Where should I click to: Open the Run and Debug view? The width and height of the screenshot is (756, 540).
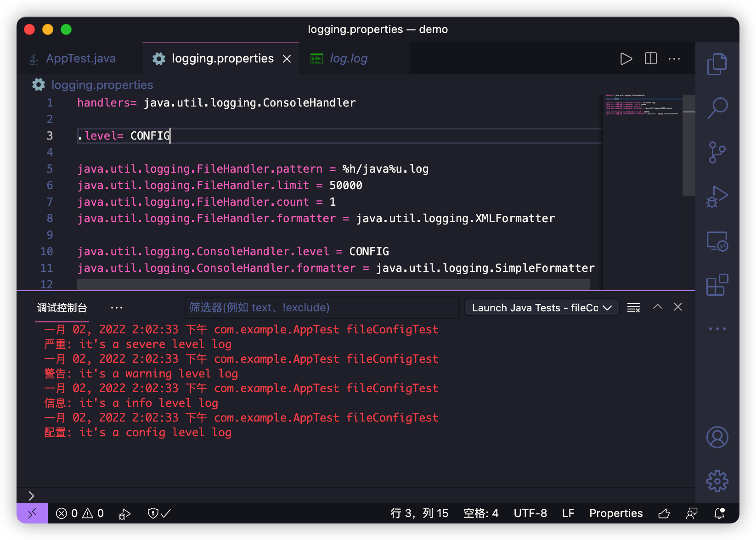click(717, 197)
